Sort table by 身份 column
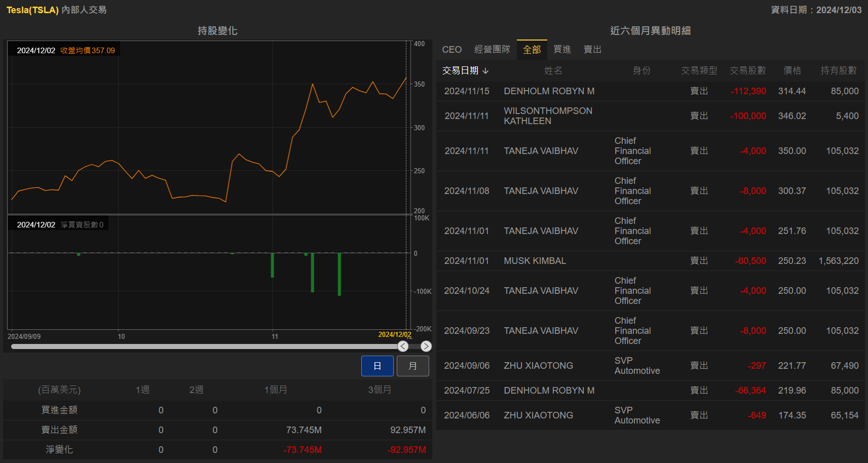Image resolution: width=868 pixels, height=463 pixels. pos(641,71)
